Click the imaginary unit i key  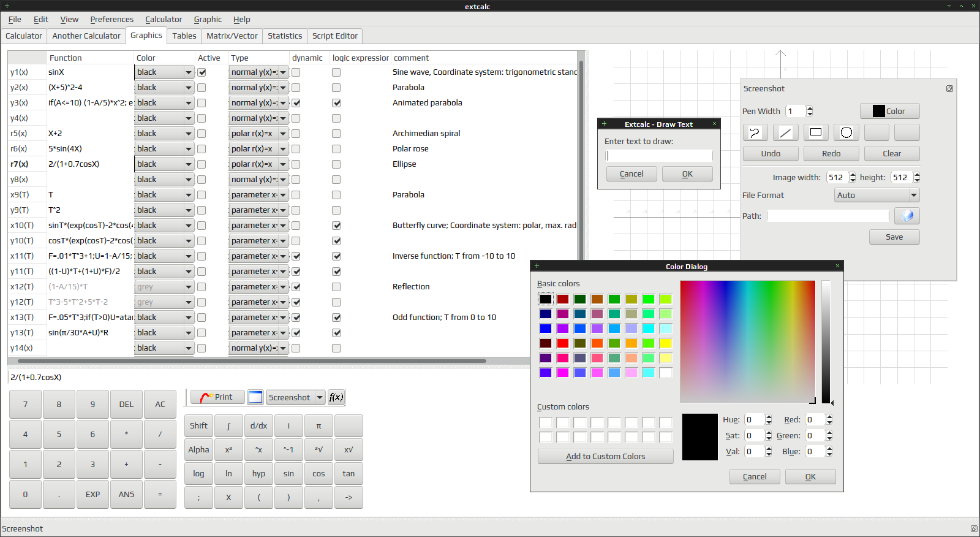(288, 426)
